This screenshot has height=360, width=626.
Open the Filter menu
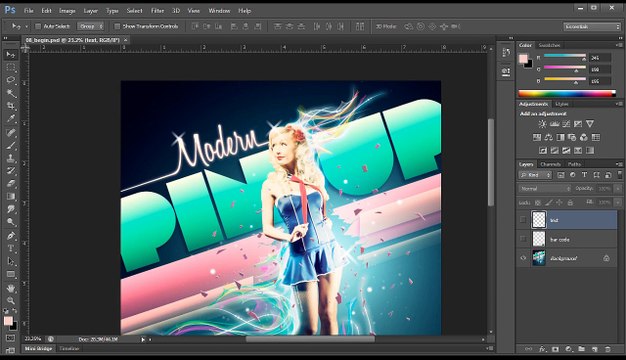(x=157, y=11)
